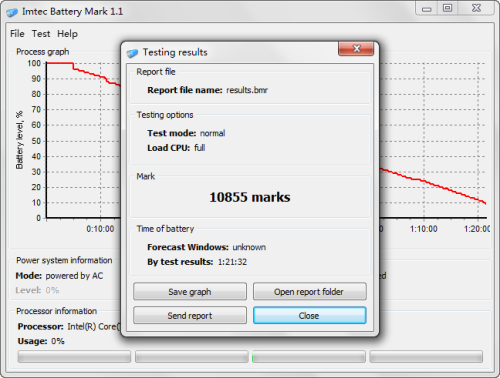500x378 pixels.
Task: Click the 'powered by AC' mode text
Action: pos(74,276)
